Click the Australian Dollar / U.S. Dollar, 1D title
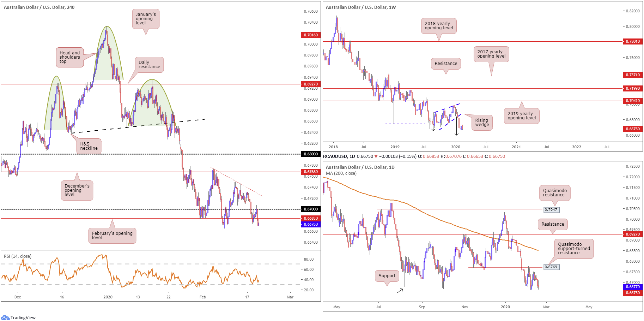This screenshot has height=321, width=644. tap(360, 167)
